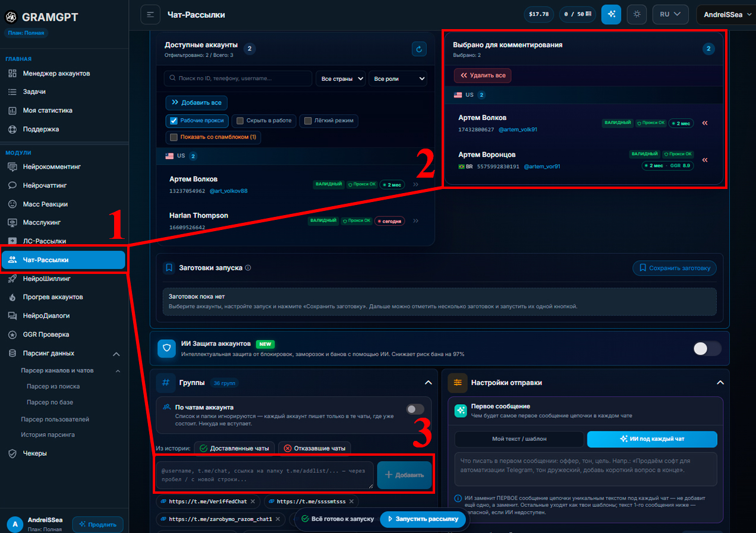Remove https://t.me/zarobymo_razom_chat1 chip
The height and width of the screenshot is (533, 756).
click(278, 519)
